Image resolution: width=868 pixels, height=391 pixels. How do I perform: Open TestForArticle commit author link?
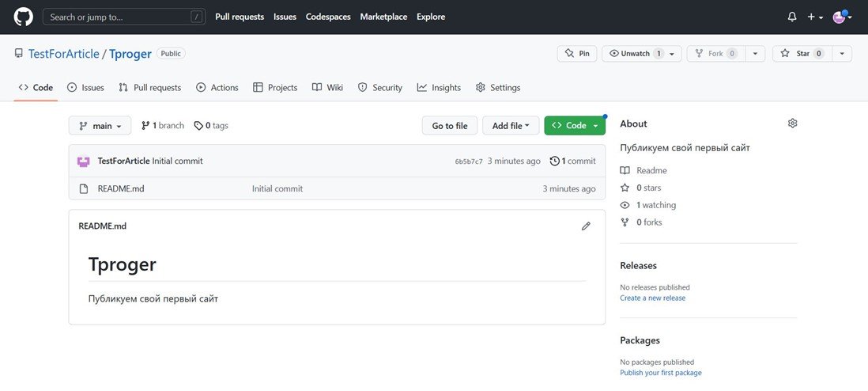123,161
